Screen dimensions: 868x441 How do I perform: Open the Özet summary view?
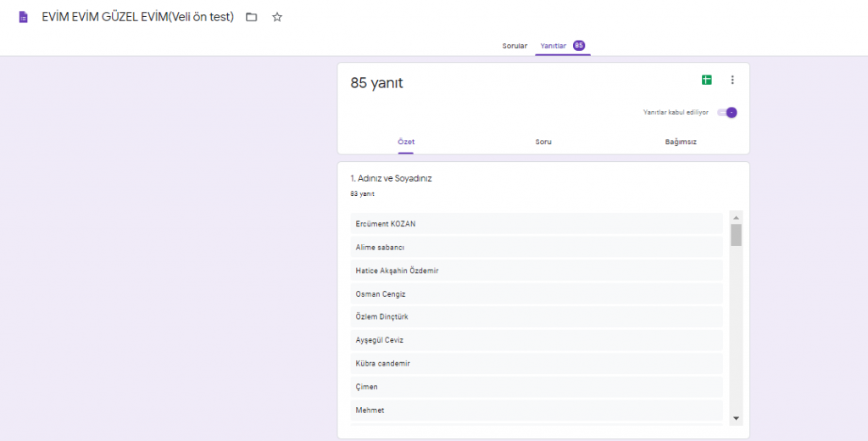(x=406, y=142)
